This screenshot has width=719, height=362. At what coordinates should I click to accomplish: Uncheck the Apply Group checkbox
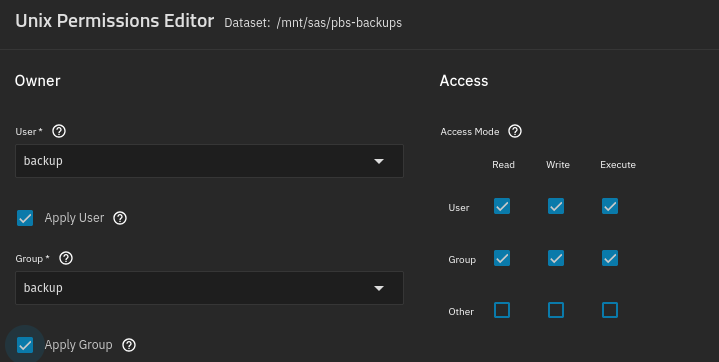point(25,345)
